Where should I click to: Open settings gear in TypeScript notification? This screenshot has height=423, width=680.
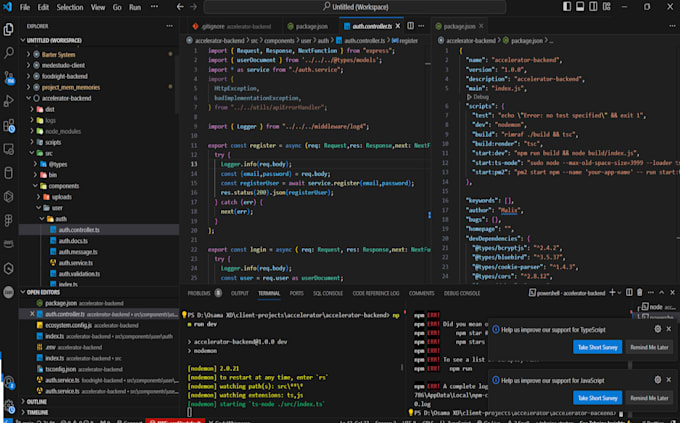pos(657,329)
